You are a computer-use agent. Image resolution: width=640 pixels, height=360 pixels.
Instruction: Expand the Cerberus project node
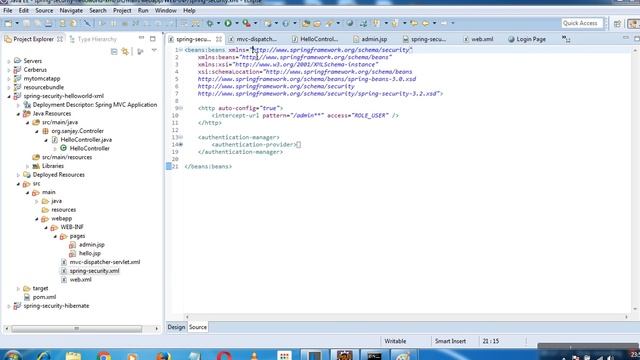9,70
